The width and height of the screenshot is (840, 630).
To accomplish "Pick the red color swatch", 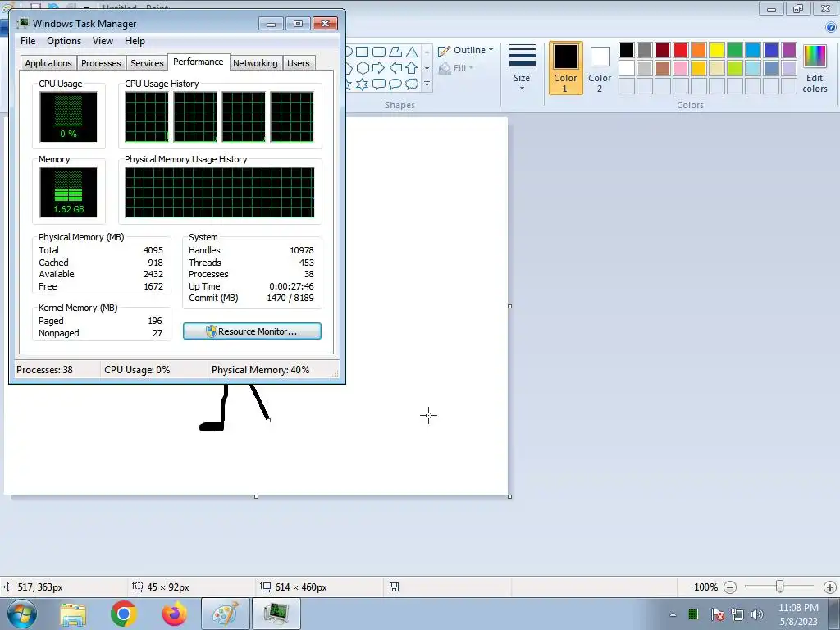I will point(680,50).
